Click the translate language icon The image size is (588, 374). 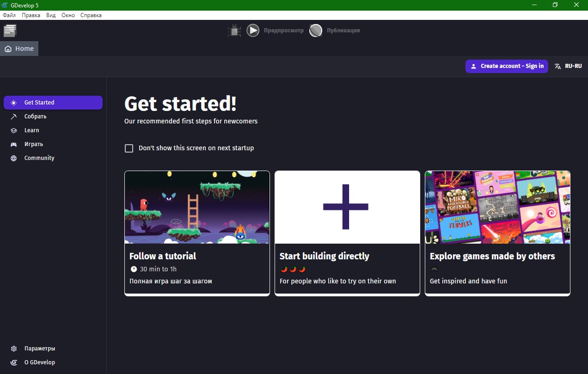(558, 66)
